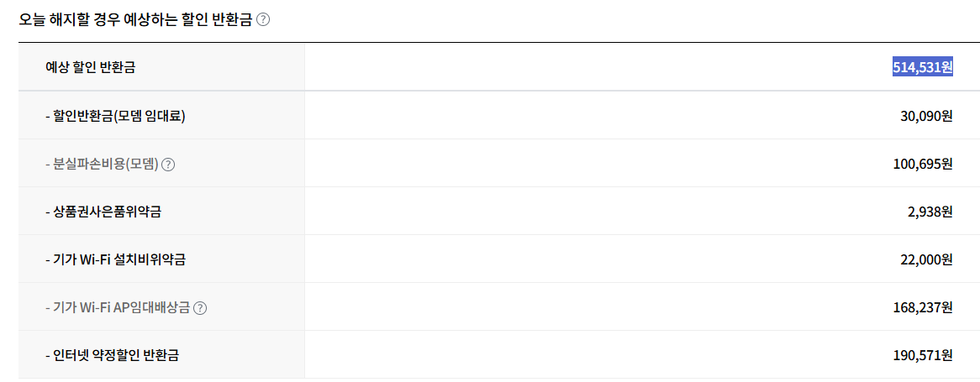Click 설치비위약금 word in the Wi-Fi row
The height and width of the screenshot is (382, 980).
pos(147,259)
